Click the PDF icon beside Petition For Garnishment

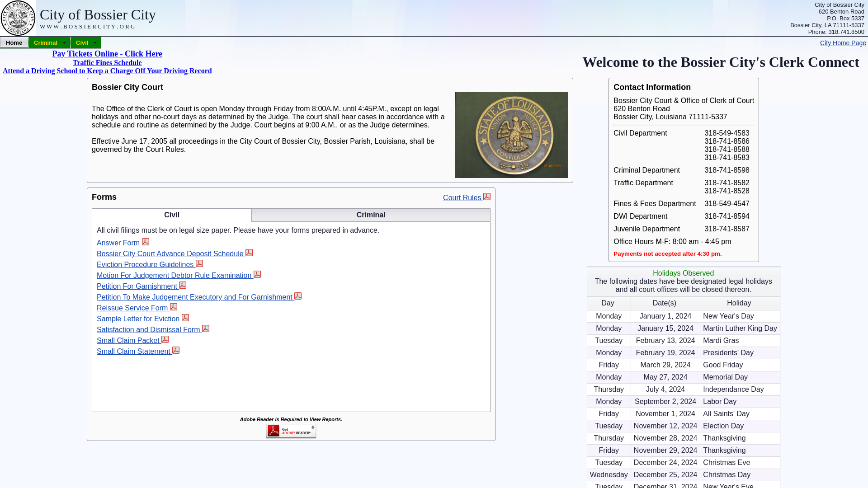183,285
